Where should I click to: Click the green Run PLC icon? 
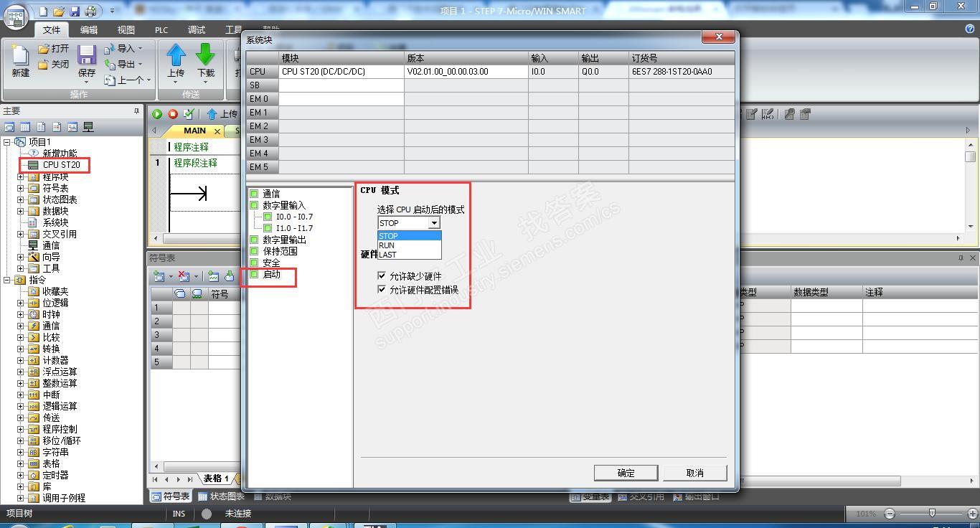tap(157, 113)
